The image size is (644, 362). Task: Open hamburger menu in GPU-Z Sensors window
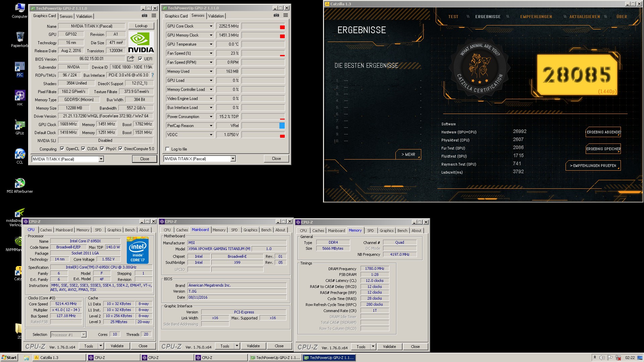point(285,15)
